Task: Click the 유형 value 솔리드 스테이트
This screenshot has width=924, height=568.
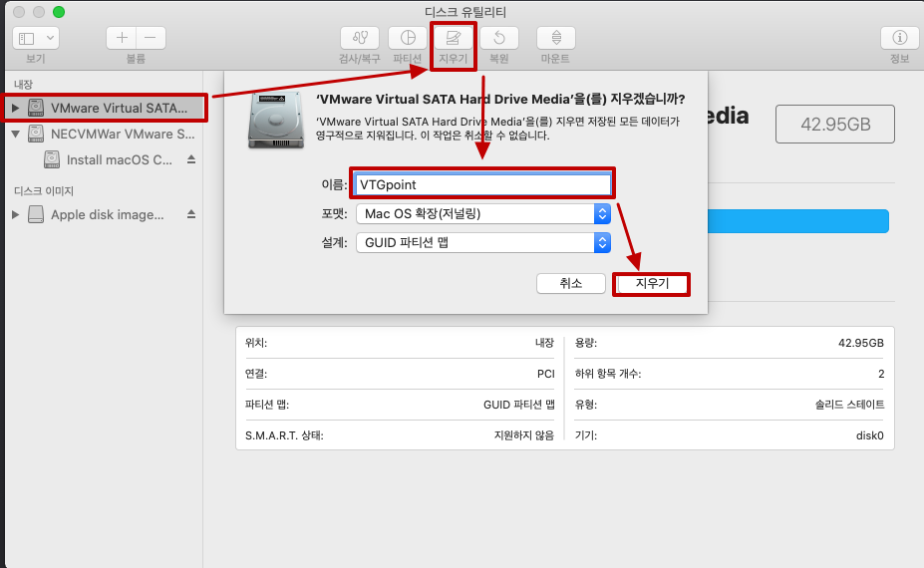Action: point(850,405)
